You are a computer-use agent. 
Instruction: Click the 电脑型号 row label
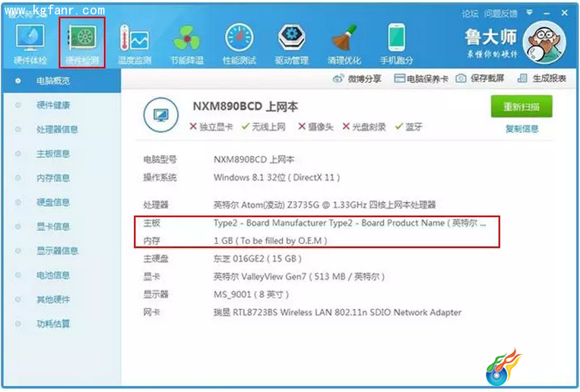pyautogui.click(x=160, y=160)
